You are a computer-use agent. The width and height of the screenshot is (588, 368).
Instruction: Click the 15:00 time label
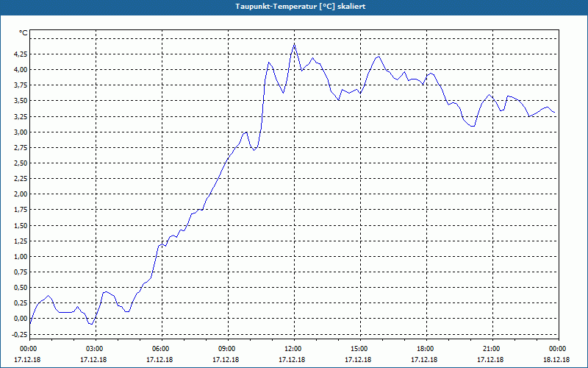[360, 349]
